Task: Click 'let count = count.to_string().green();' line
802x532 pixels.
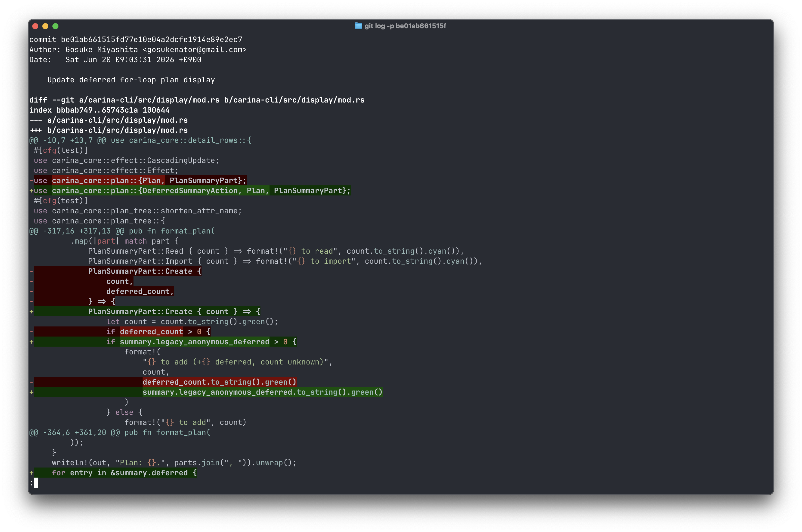Action: click(x=192, y=322)
